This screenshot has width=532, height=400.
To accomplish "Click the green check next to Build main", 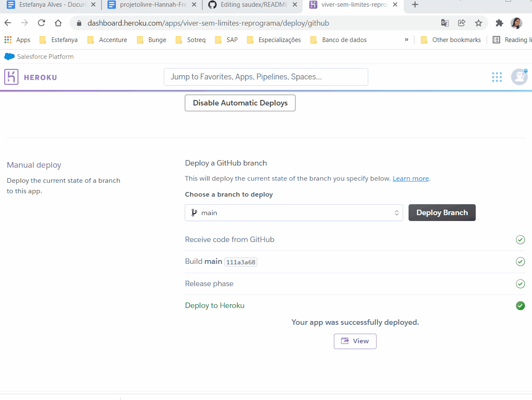I will coord(520,262).
